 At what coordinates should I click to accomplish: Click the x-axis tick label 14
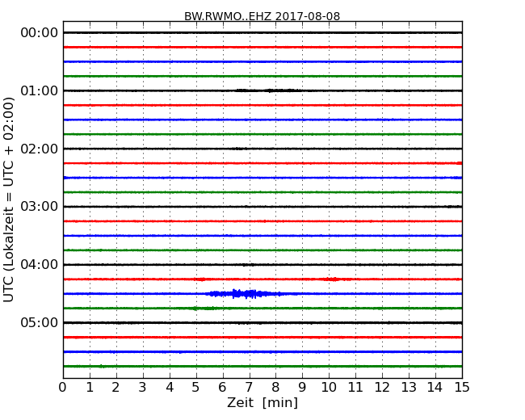(435, 387)
